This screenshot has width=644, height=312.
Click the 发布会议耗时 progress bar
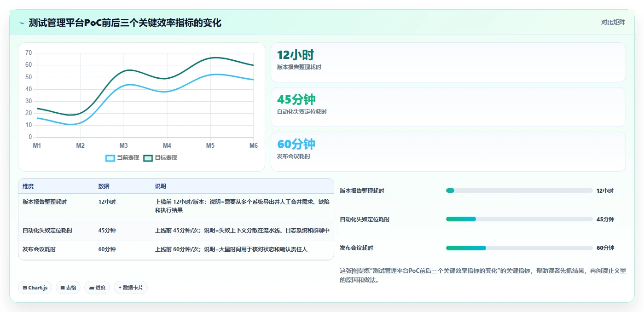519,248
